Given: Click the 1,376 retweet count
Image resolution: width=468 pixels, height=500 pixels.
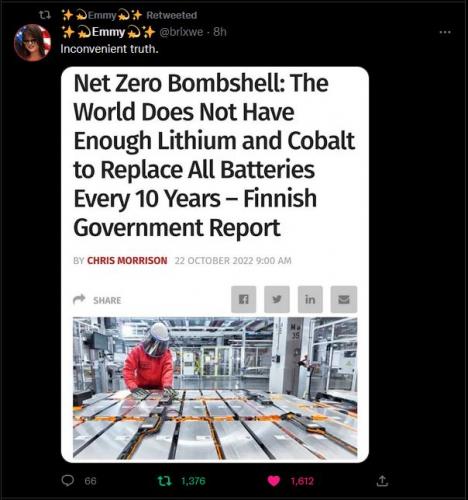Looking at the screenshot, I should (x=193, y=481).
